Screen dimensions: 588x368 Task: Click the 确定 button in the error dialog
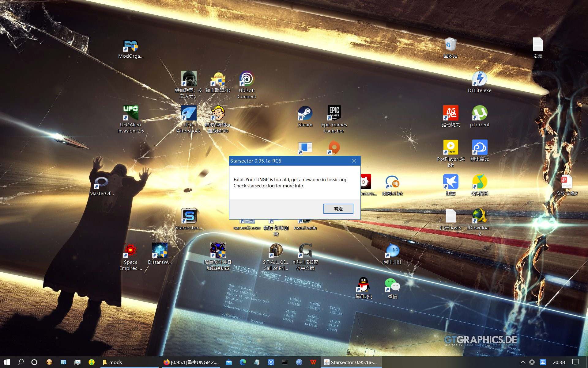point(338,209)
